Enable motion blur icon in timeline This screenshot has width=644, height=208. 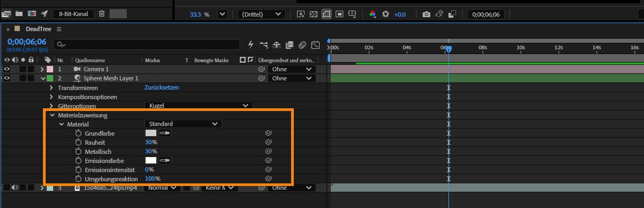[302, 44]
